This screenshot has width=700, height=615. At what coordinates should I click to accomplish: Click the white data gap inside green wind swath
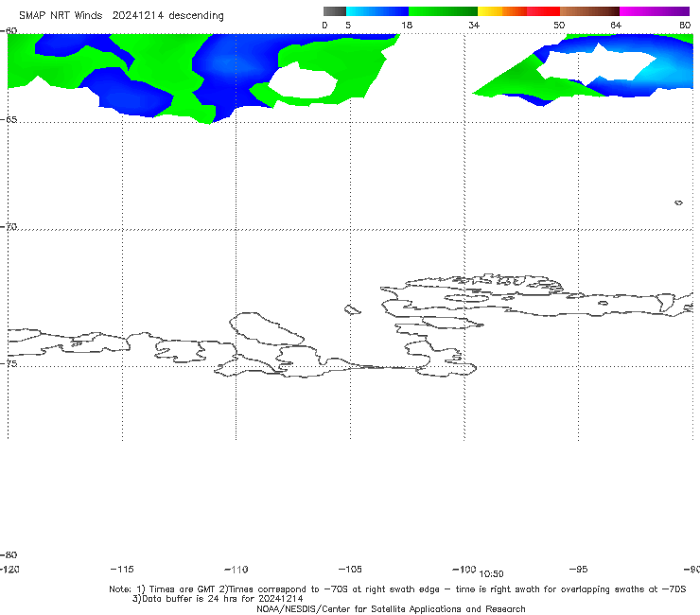[x=303, y=81]
